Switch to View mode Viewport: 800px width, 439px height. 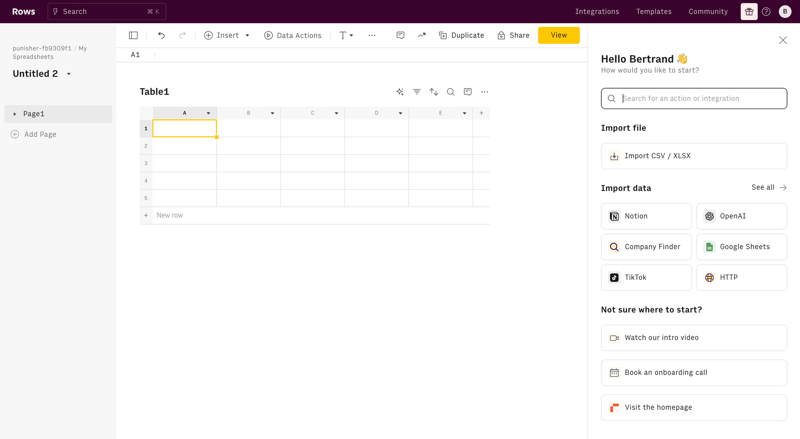(559, 35)
